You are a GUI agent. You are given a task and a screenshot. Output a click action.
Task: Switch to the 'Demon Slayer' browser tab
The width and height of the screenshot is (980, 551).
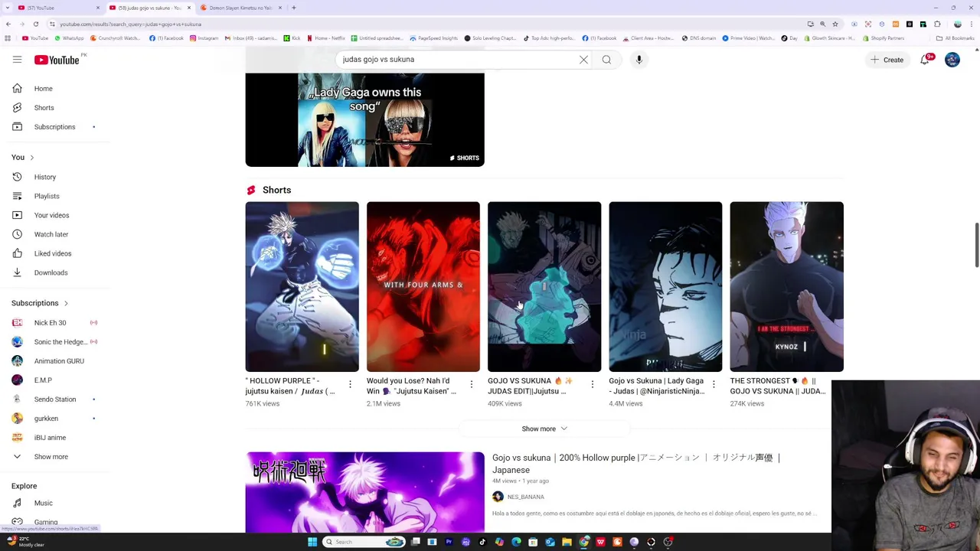[x=241, y=8]
